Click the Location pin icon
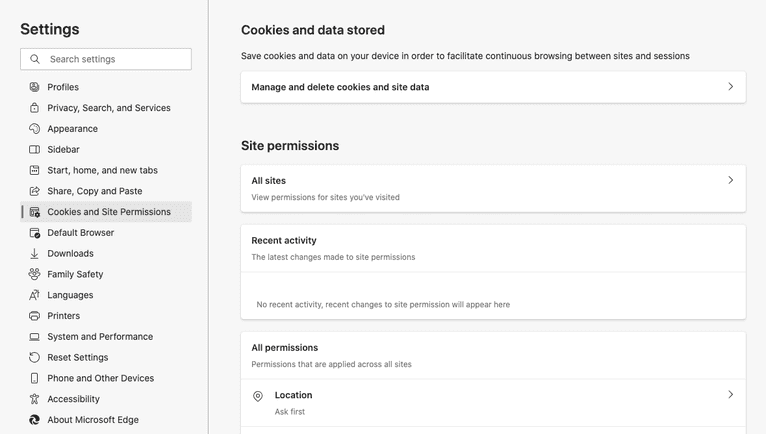 (x=258, y=396)
